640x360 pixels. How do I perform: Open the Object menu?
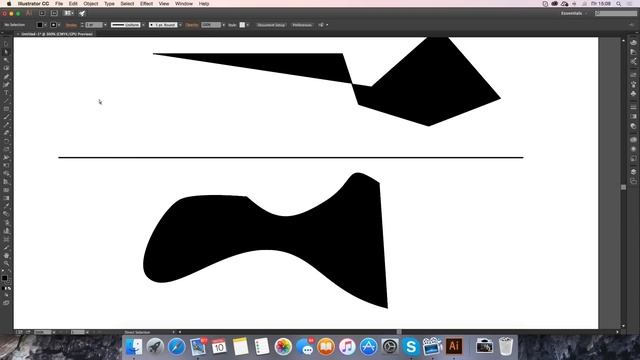tap(91, 4)
